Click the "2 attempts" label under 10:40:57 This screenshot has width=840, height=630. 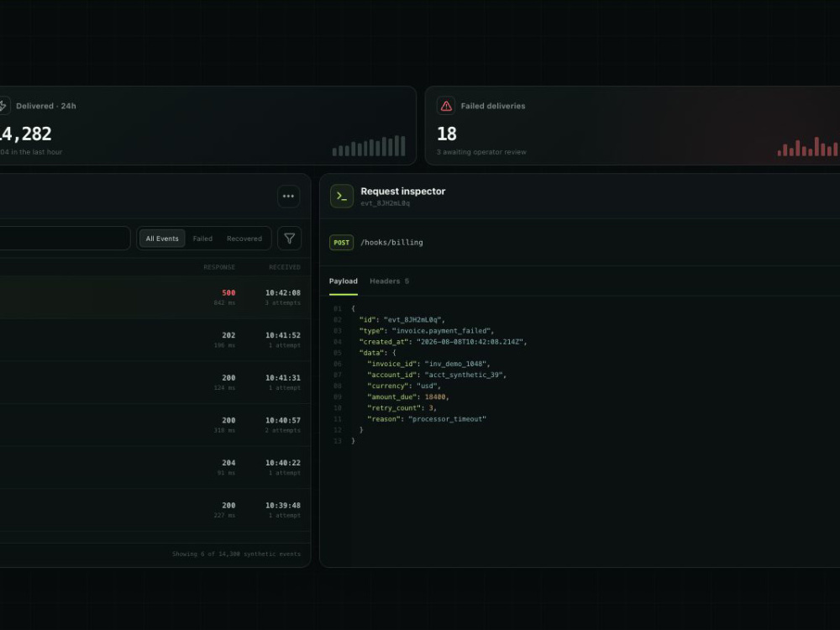coord(283,430)
